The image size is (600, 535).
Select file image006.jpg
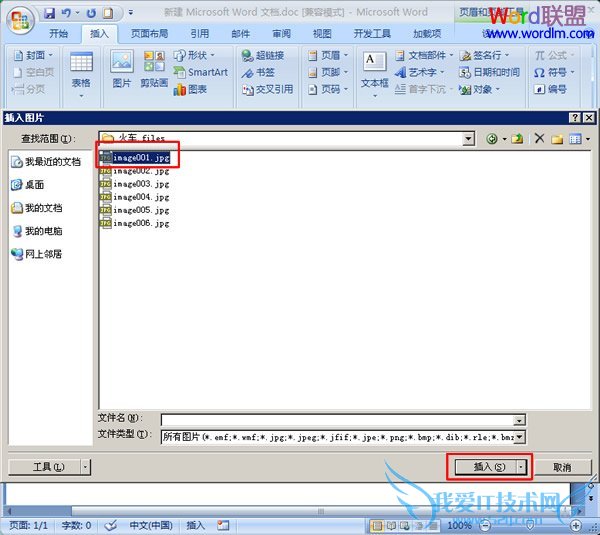pos(135,223)
